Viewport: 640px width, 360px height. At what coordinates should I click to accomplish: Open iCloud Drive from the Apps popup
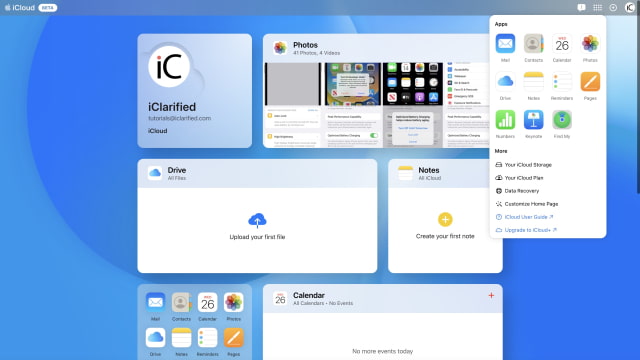pyautogui.click(x=505, y=82)
